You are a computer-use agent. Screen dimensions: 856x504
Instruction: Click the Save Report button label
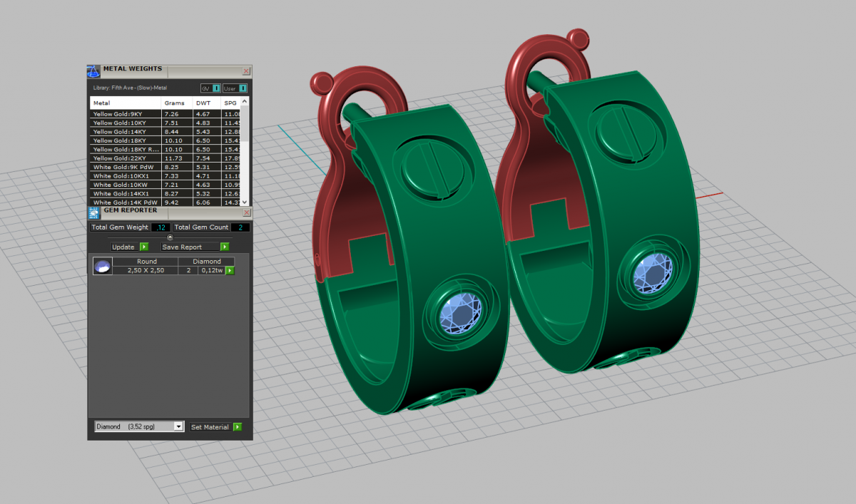[182, 247]
